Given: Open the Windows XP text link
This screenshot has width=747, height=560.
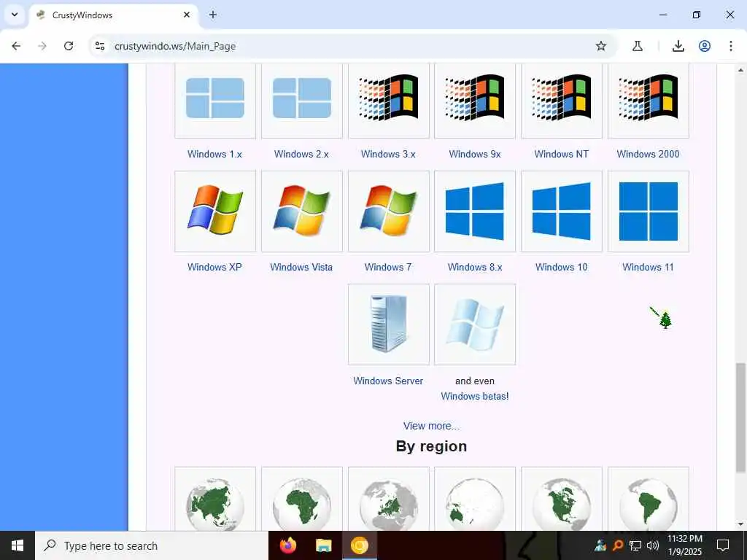Looking at the screenshot, I should (215, 267).
